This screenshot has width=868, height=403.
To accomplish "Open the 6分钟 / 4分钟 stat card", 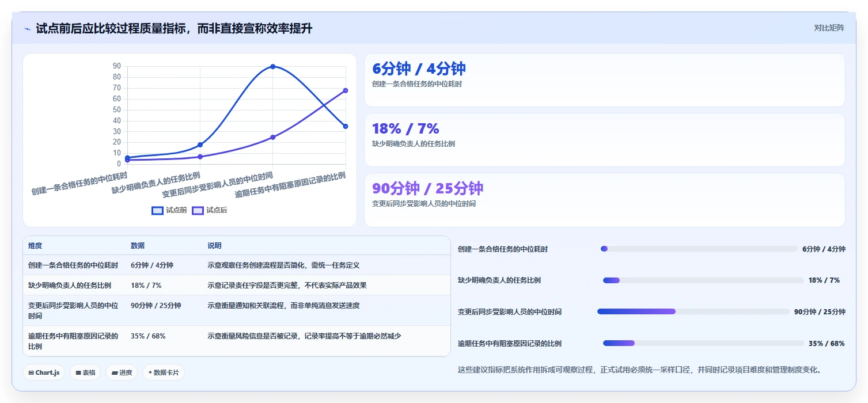I will 605,80.
